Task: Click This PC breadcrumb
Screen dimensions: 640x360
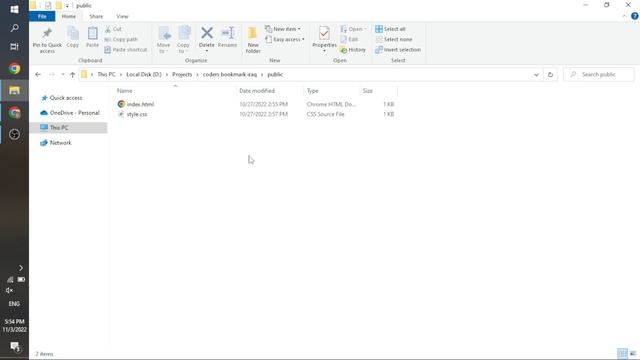Action: coord(107,74)
